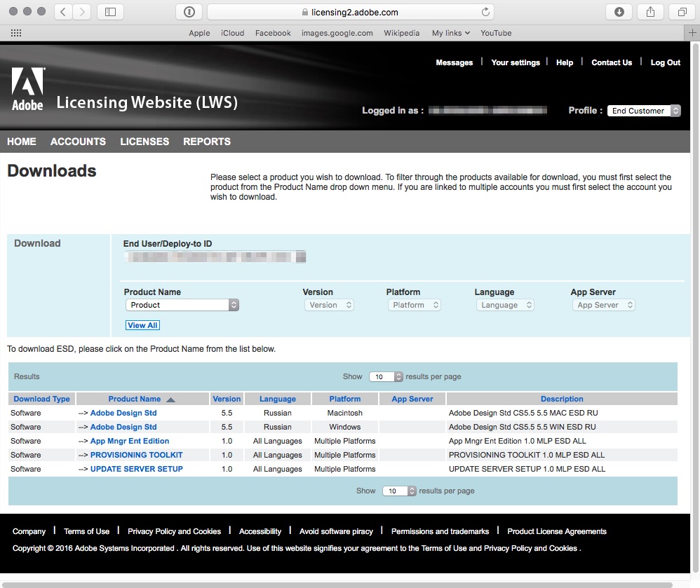The height and width of the screenshot is (588, 700).
Task: Open images.google.com bookmark
Action: coord(337,33)
